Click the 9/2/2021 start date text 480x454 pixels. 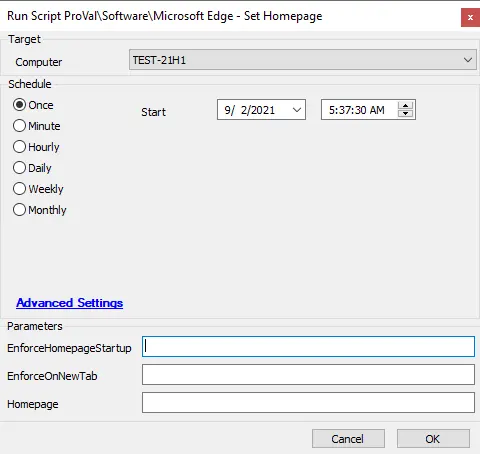250,110
